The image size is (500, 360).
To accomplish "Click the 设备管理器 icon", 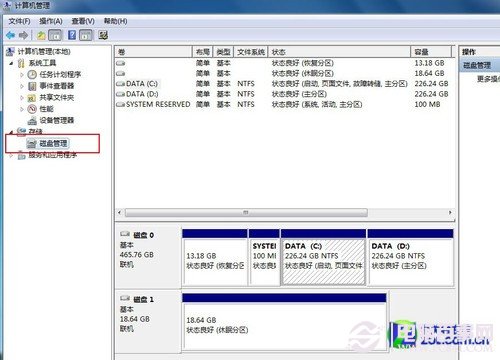I will pos(32,120).
